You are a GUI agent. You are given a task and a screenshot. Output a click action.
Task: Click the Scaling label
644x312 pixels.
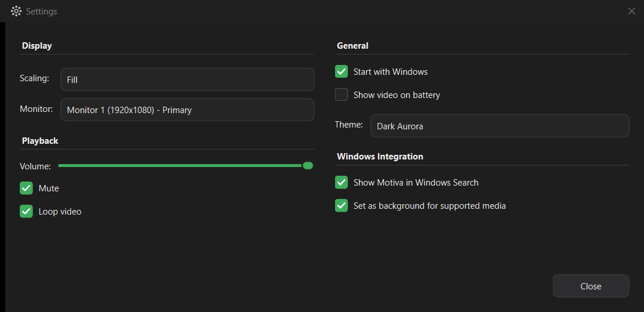(x=34, y=78)
